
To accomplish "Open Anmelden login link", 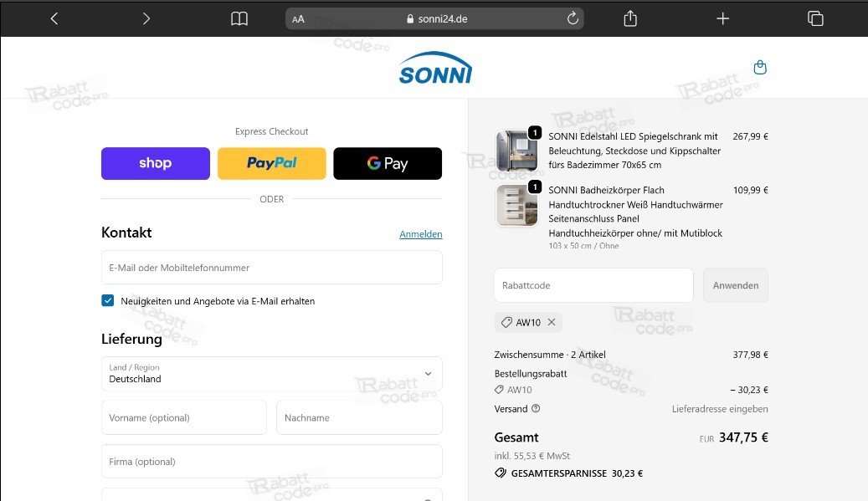I will [421, 234].
